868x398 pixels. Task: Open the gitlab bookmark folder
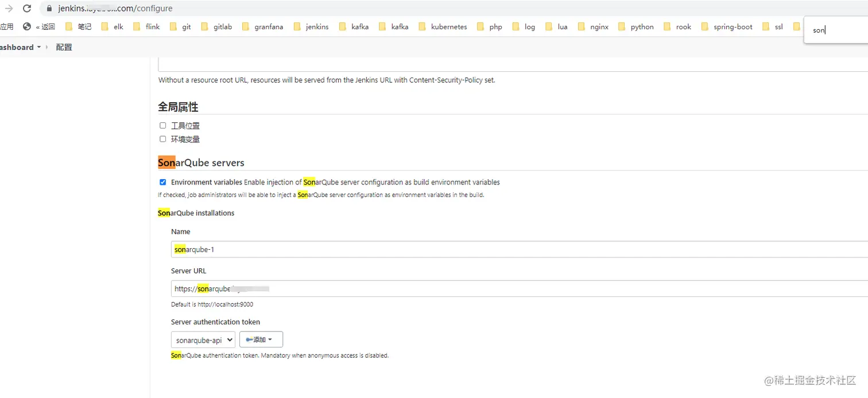[x=216, y=26]
